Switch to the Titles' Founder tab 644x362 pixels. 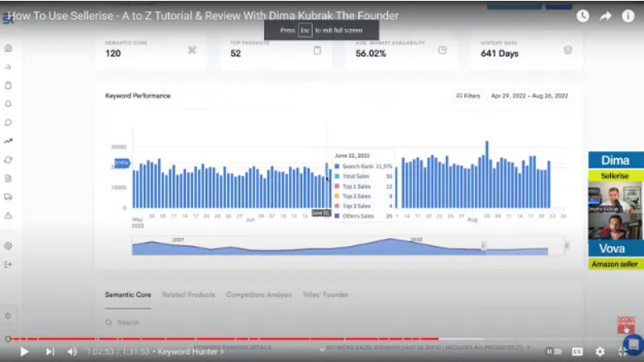tap(325, 294)
